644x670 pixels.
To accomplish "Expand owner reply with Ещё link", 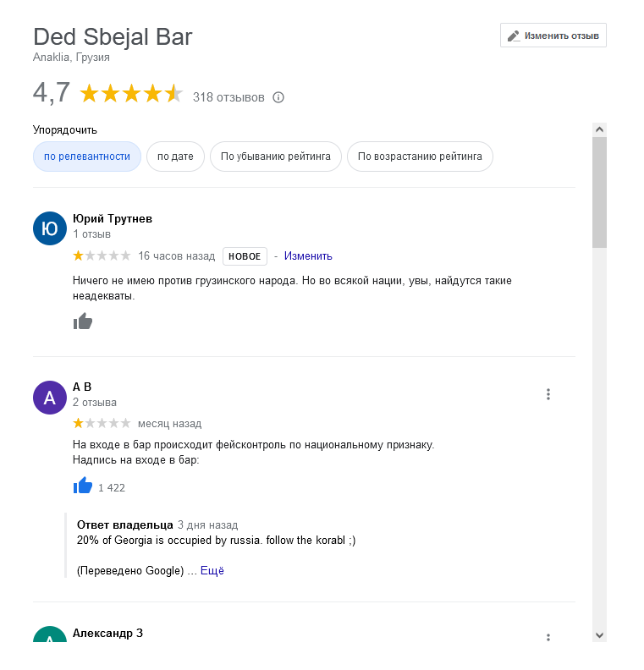I will 212,570.
